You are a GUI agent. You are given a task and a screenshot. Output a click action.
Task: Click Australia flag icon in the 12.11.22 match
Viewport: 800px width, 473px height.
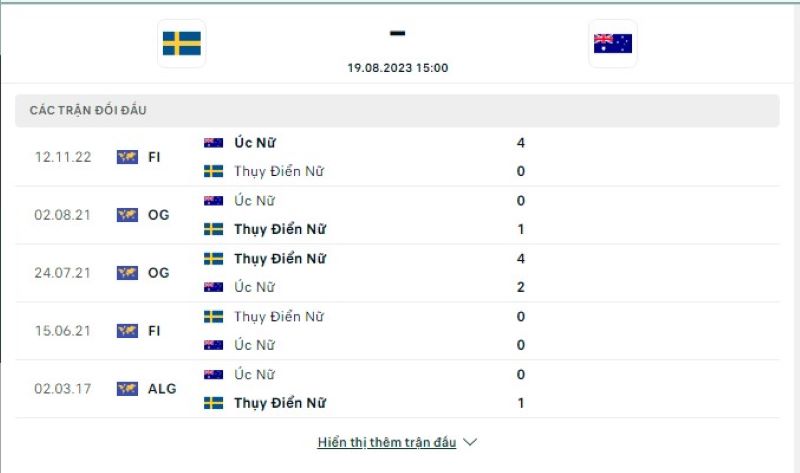pyautogui.click(x=213, y=143)
